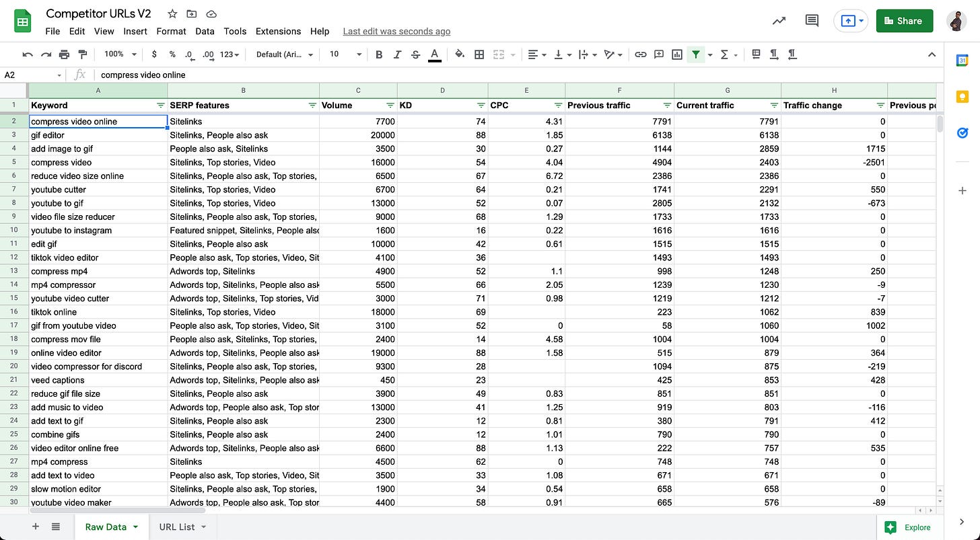Open the Google account avatar
Screen dimensions: 980x540
click(x=956, y=21)
